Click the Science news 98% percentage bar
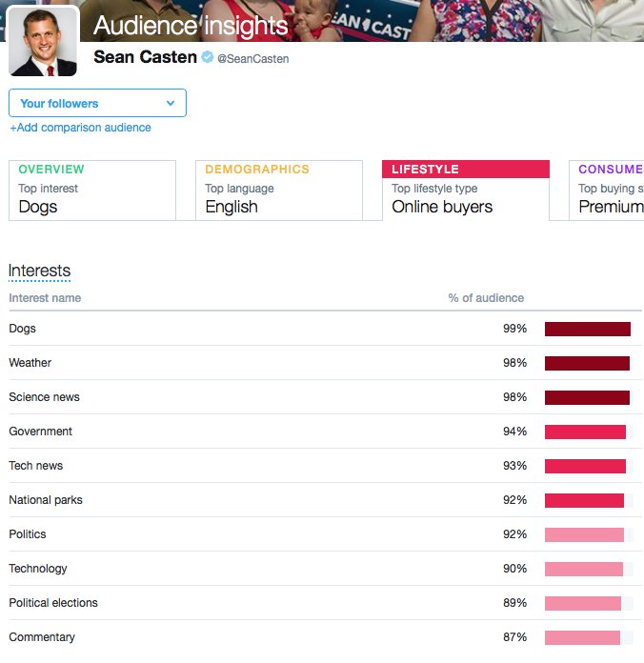Screen dimensions: 644x663 (x=588, y=397)
